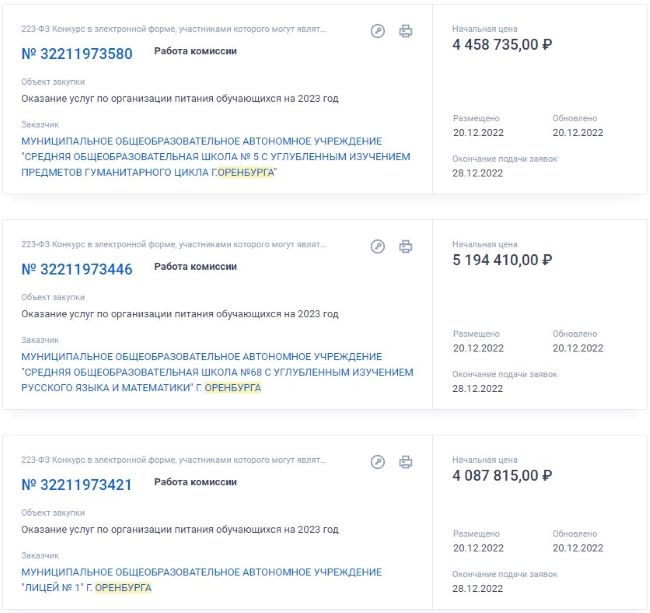The width and height of the screenshot is (650, 613).
Task: Click "Работа комиссии" status of first tender
Action: click(195, 51)
